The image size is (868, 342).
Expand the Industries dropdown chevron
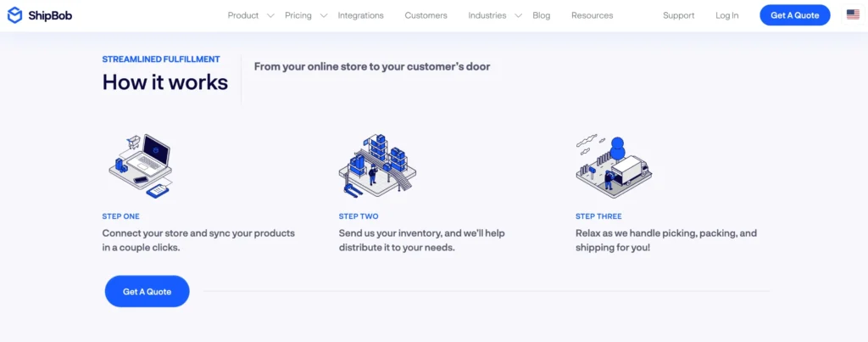click(x=518, y=15)
